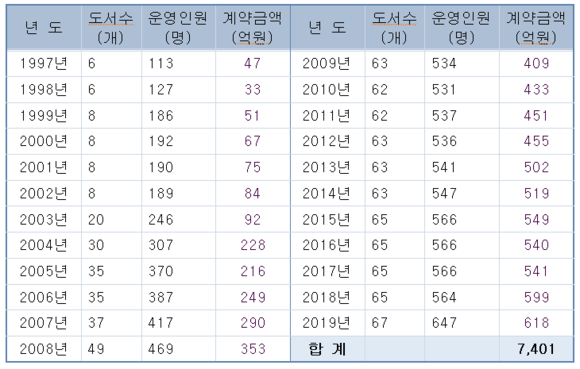Click the 2019년 contract amount 618
The width and height of the screenshot is (580, 369).
click(536, 323)
